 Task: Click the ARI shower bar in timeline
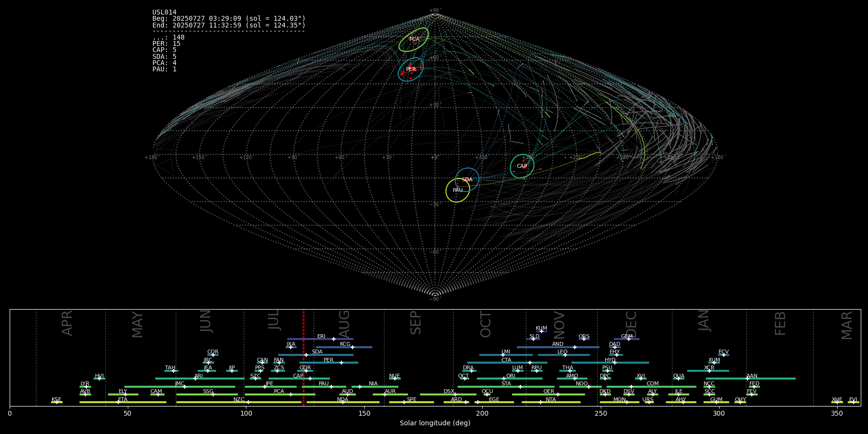pyautogui.click(x=200, y=379)
